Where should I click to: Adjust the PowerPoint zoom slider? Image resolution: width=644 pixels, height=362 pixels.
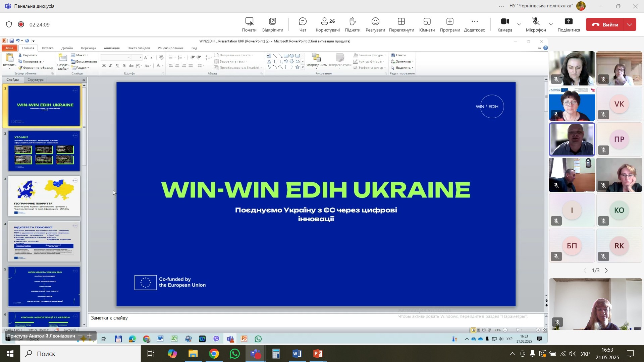518,330
